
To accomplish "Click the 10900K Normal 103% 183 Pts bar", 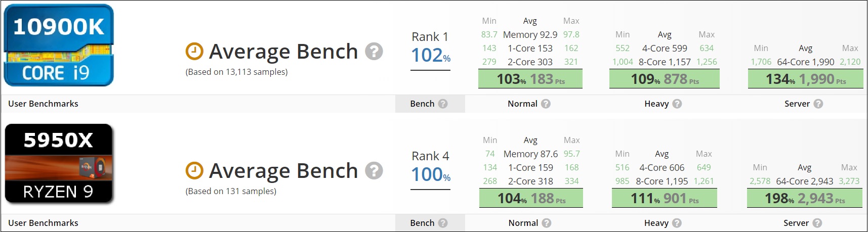I will pyautogui.click(x=530, y=79).
